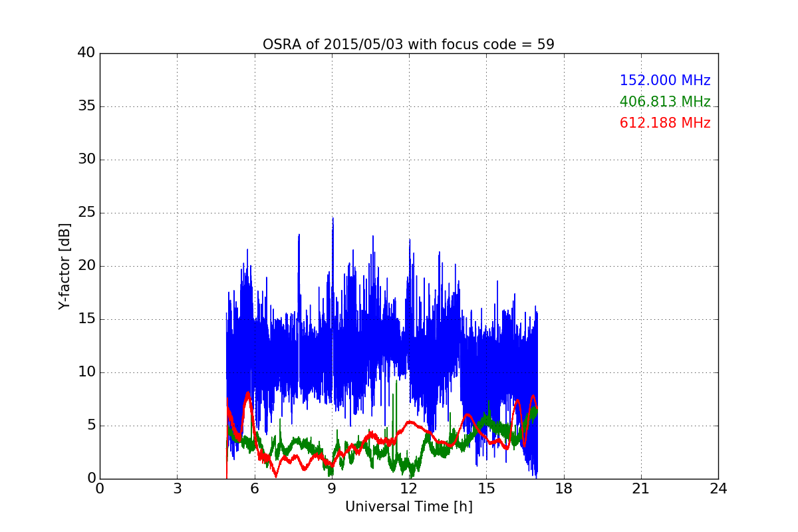Click the x-axis tick label 6
The height and width of the screenshot is (532, 798).
coord(254,489)
